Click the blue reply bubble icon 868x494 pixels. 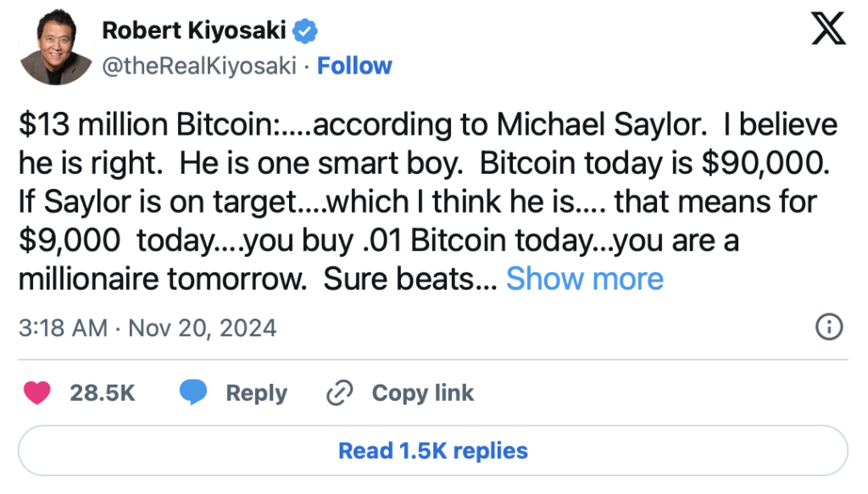(x=193, y=393)
